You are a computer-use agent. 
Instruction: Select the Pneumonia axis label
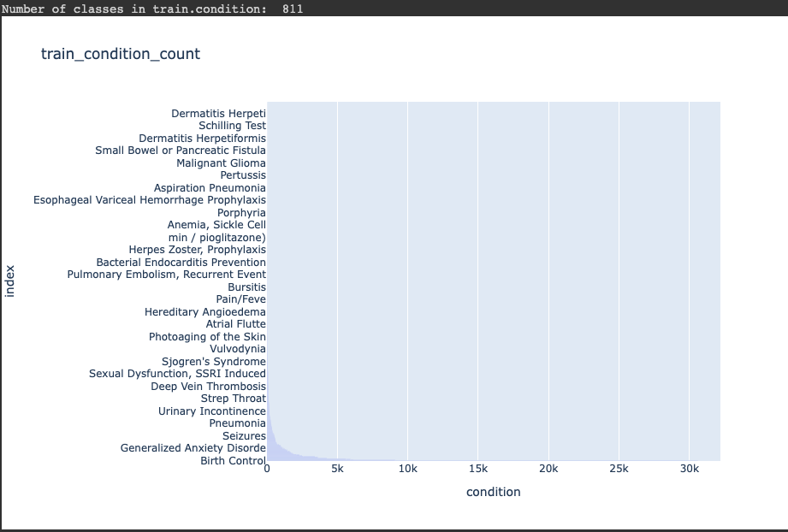pos(237,423)
